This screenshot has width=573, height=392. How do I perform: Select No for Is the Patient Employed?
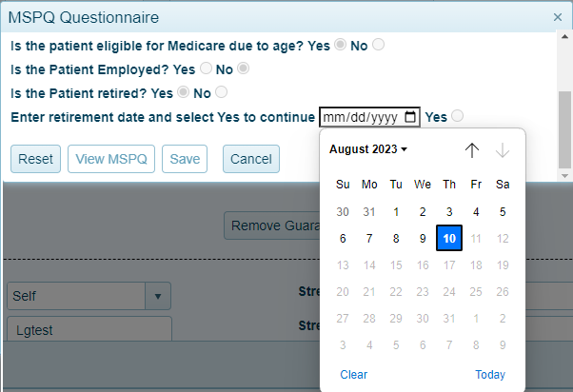243,69
